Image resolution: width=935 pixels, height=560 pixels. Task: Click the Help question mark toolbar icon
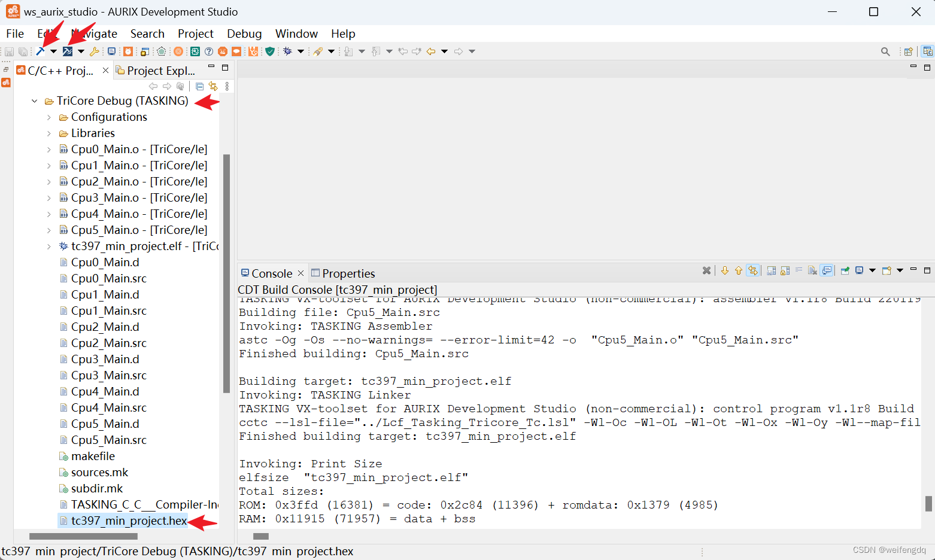pyautogui.click(x=209, y=51)
